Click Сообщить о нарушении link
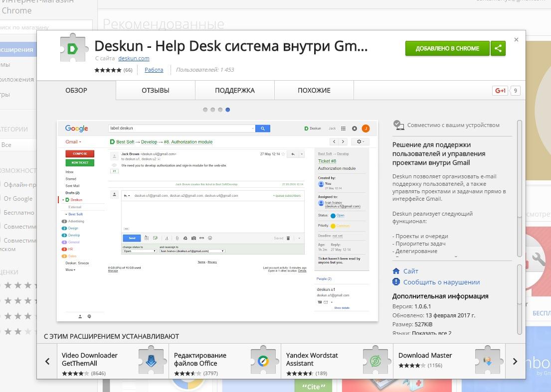The image size is (551, 392). (441, 282)
